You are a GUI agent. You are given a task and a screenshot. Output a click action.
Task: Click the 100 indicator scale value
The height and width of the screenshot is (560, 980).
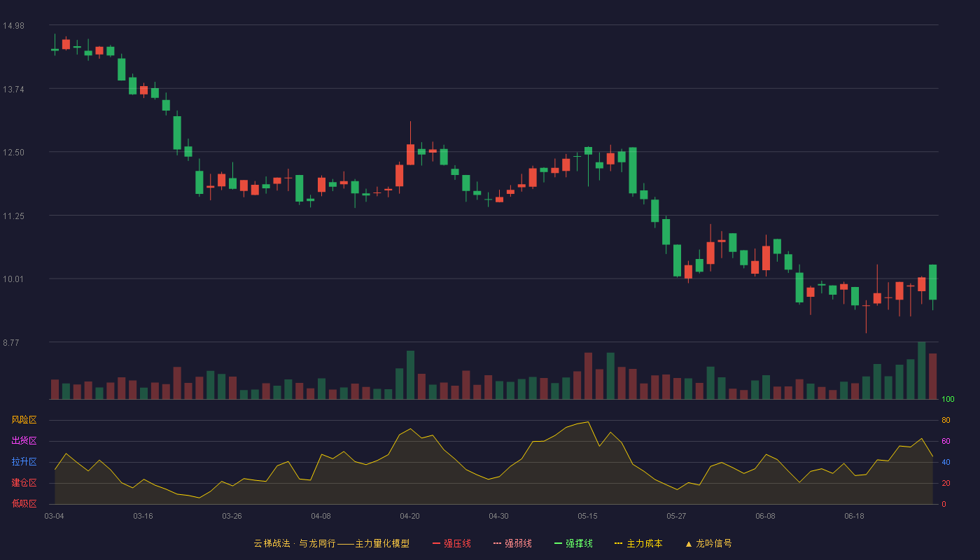[x=948, y=400]
